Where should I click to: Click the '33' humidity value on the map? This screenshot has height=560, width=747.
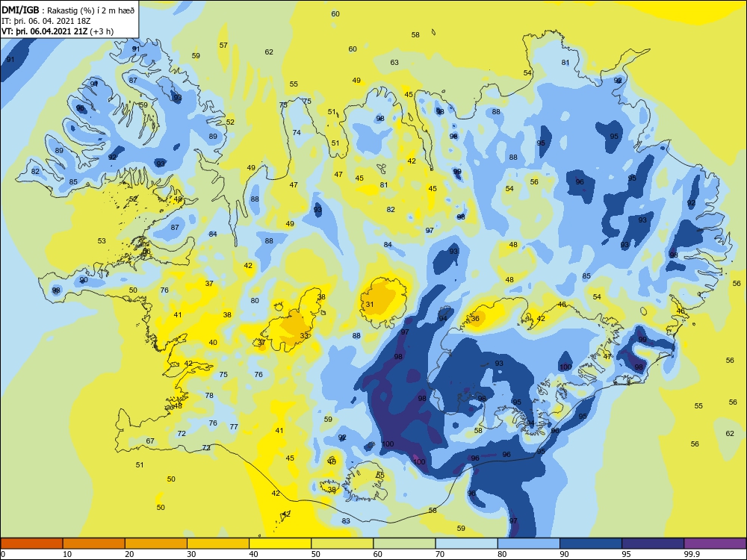pos(305,336)
